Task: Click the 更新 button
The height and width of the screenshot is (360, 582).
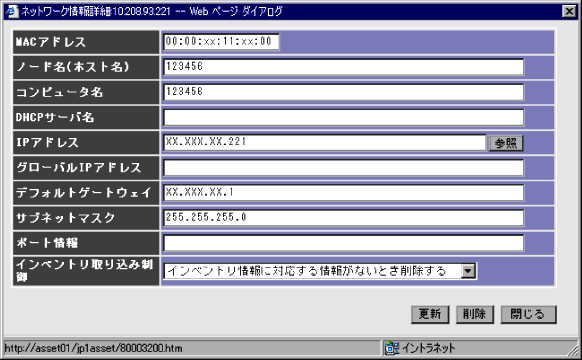Action: (x=430, y=315)
